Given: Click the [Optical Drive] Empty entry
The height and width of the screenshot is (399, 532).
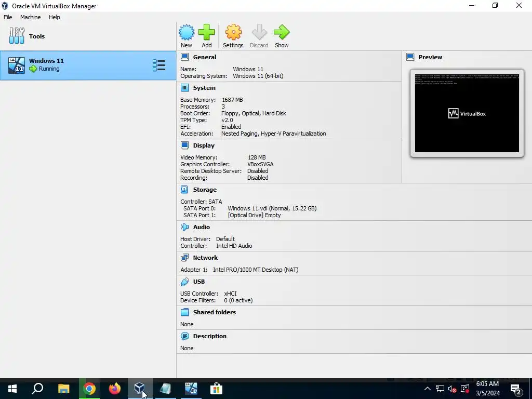Looking at the screenshot, I should pyautogui.click(x=255, y=215).
